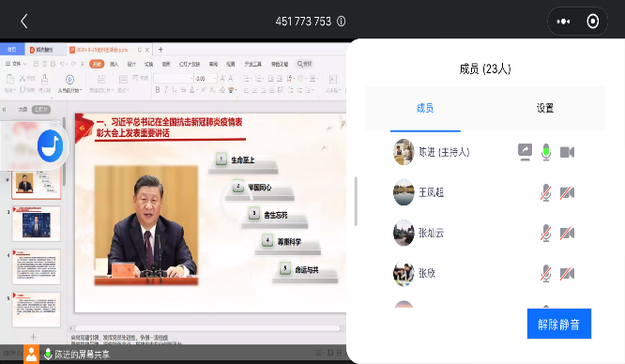Click the save icon in quick toolbar
This screenshot has height=364, width=625.
[x=36, y=64]
